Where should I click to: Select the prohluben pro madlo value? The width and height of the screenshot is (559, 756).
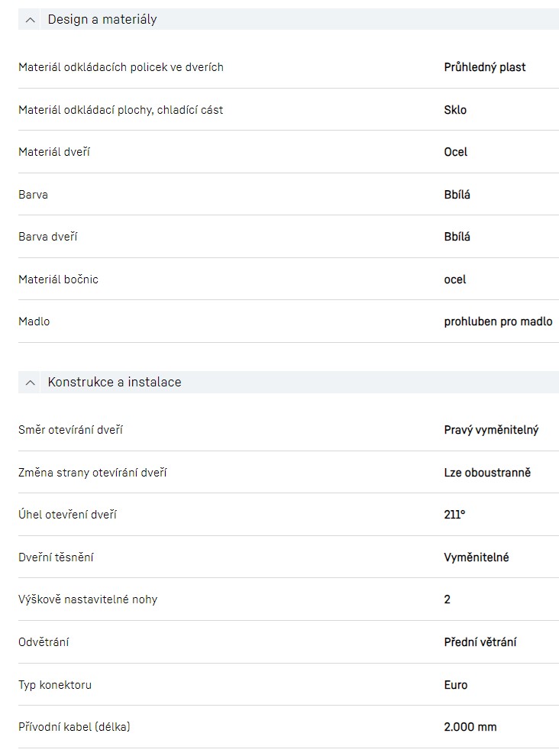[498, 321]
